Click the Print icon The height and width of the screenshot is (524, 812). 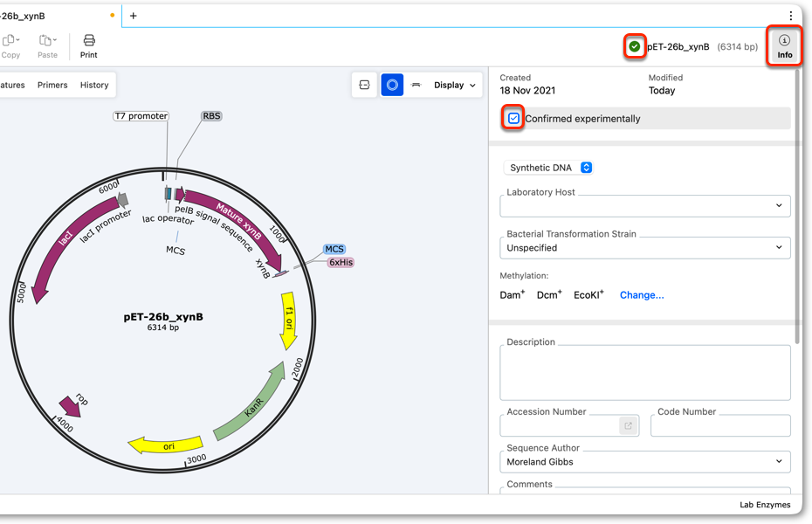click(89, 40)
